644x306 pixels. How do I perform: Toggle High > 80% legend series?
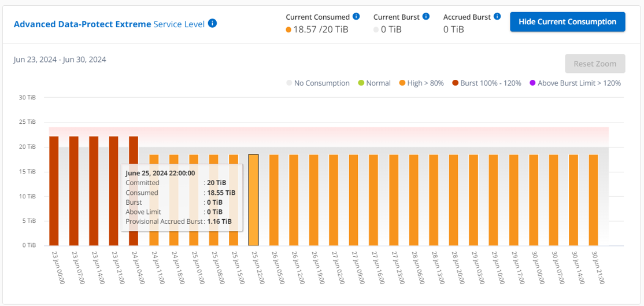click(421, 83)
